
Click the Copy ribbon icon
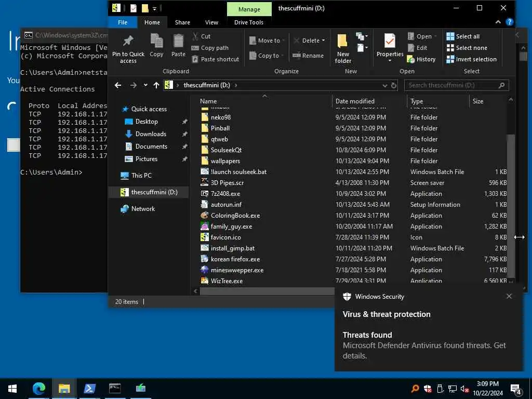coord(156,45)
